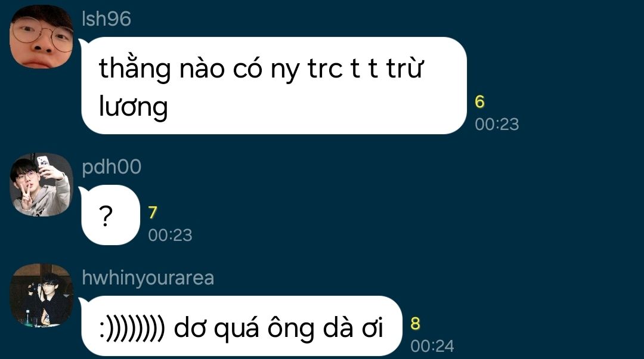644x359 pixels.
Task: Click the word 'trừ' in the first bubble
Action: (x=404, y=67)
